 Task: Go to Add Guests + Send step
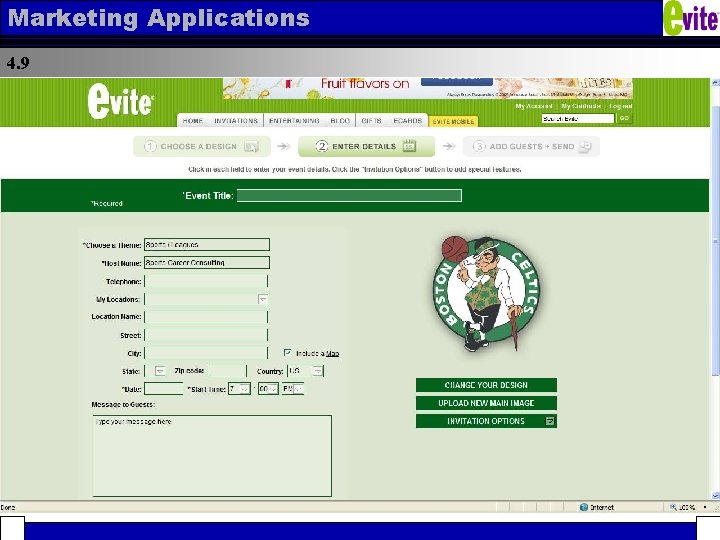[531, 146]
